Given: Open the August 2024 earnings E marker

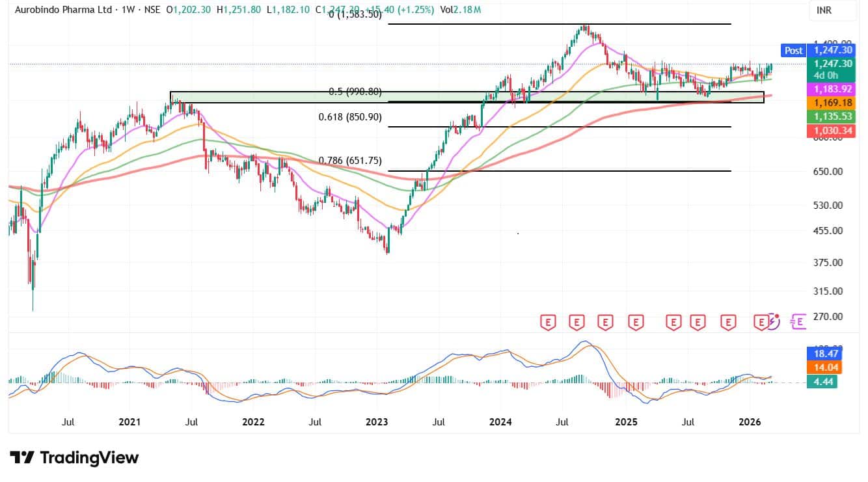Looking at the screenshot, I should coord(577,321).
